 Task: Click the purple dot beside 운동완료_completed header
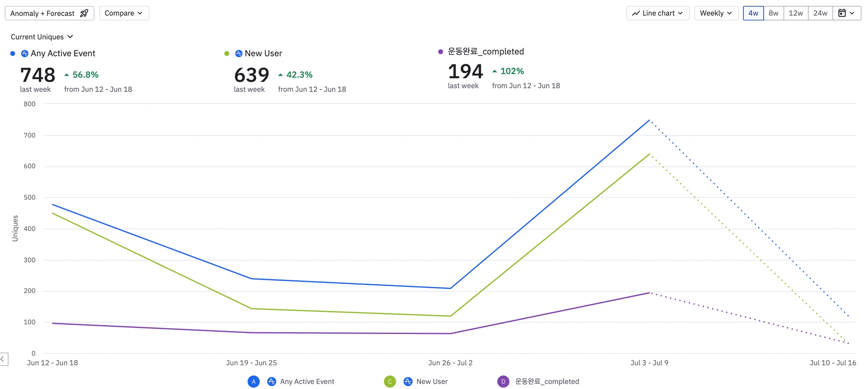pos(440,52)
